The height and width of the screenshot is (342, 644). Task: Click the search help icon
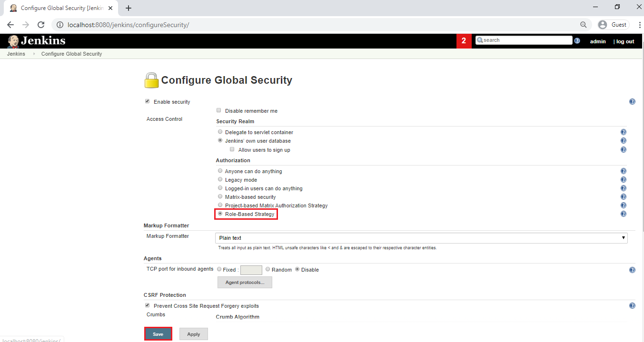pyautogui.click(x=577, y=41)
